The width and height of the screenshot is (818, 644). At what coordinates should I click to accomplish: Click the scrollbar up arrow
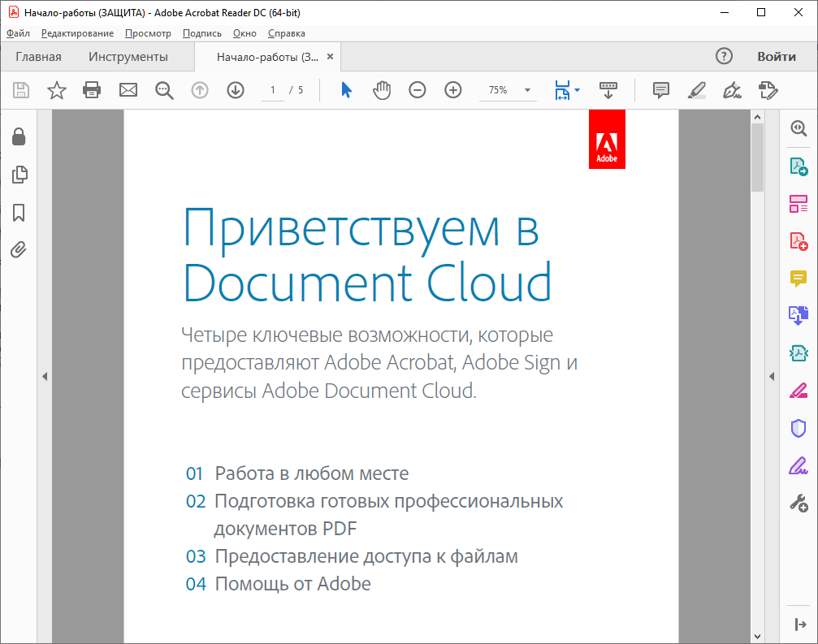pos(758,117)
